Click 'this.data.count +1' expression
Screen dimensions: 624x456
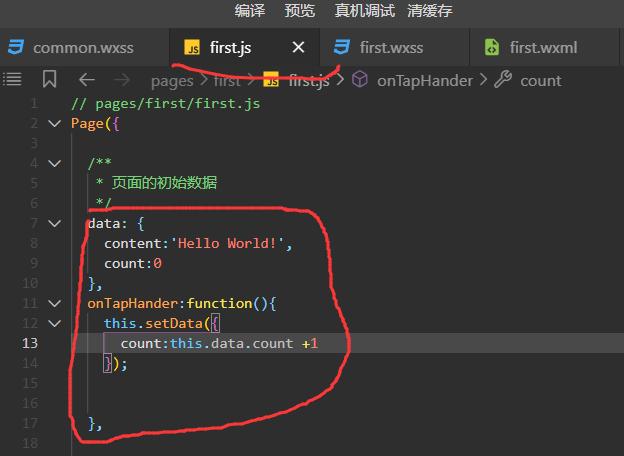coord(244,343)
